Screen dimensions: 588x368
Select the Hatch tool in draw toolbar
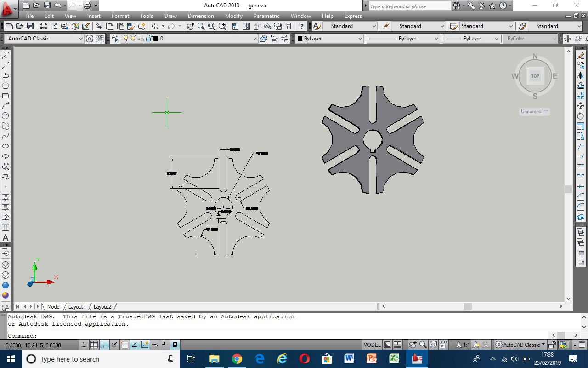[x=6, y=197]
